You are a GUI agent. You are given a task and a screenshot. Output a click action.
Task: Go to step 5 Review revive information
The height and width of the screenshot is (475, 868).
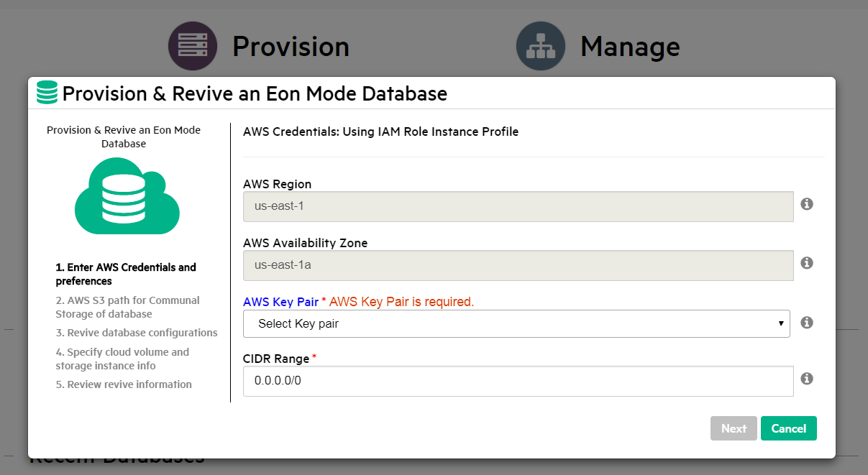click(124, 384)
